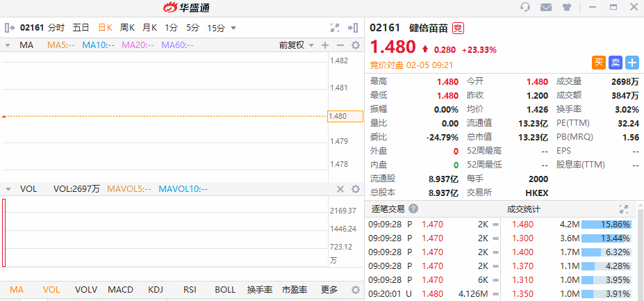Toggle 换手率 indicator tab

[260, 289]
